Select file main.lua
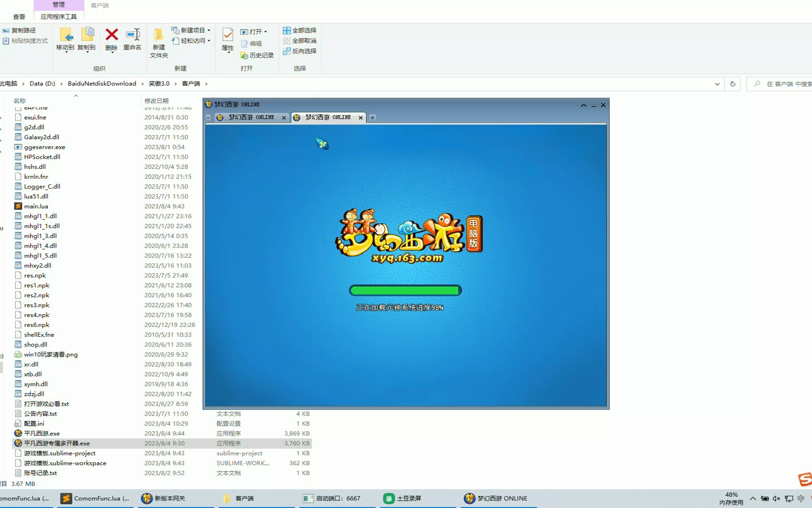 point(36,206)
